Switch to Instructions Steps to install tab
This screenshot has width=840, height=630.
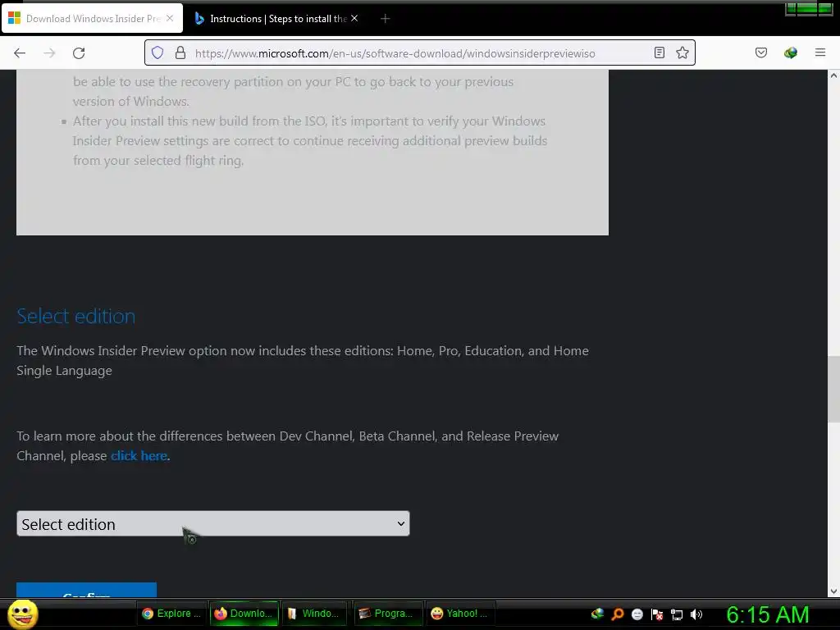click(x=277, y=19)
